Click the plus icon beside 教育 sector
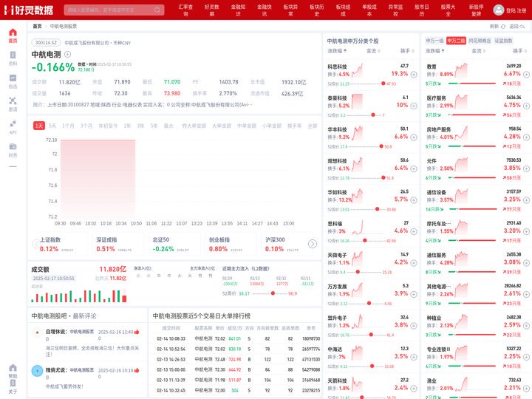The image size is (532, 399). point(526,75)
